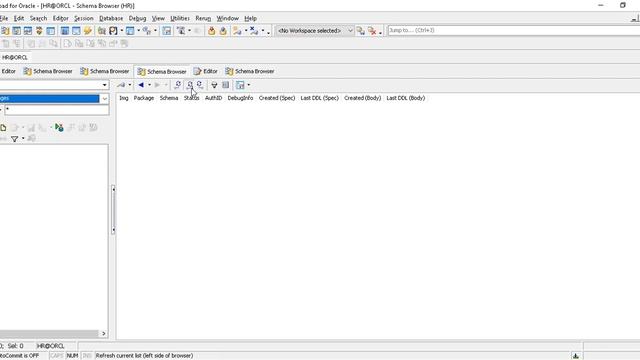Click the blue back navigation arrow
Screen dimensions: 640x360
click(x=141, y=85)
